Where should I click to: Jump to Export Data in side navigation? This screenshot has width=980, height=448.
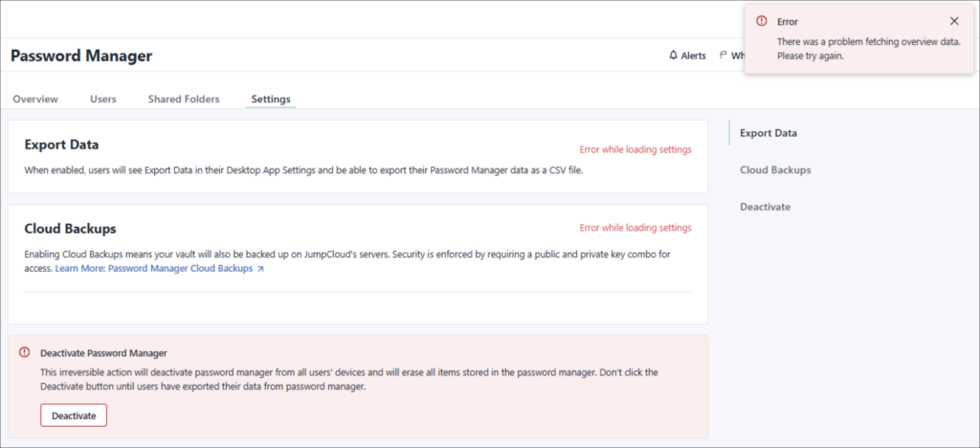coord(768,133)
